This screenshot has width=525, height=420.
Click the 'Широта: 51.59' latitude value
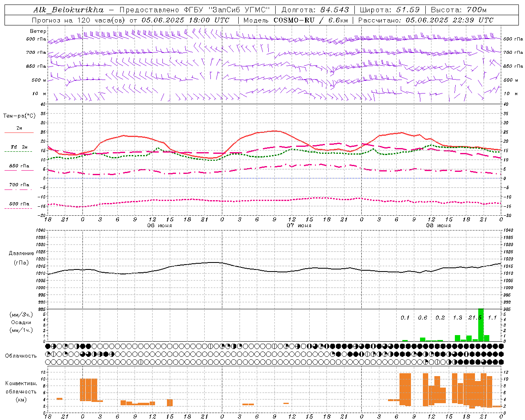click(390, 10)
